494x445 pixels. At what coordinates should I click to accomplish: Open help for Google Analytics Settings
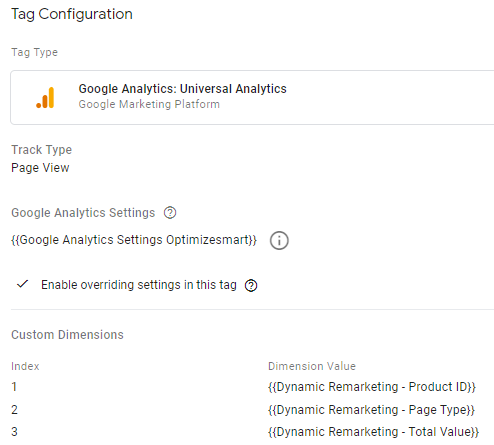[170, 213]
